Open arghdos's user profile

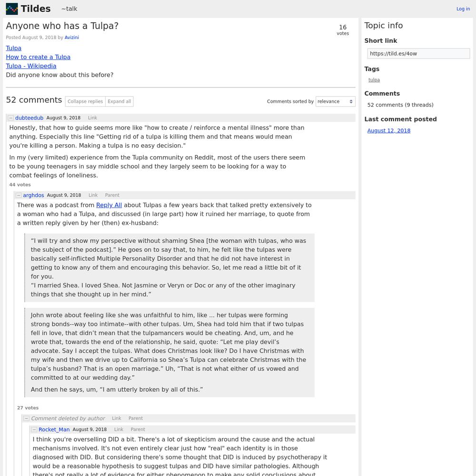(33, 195)
